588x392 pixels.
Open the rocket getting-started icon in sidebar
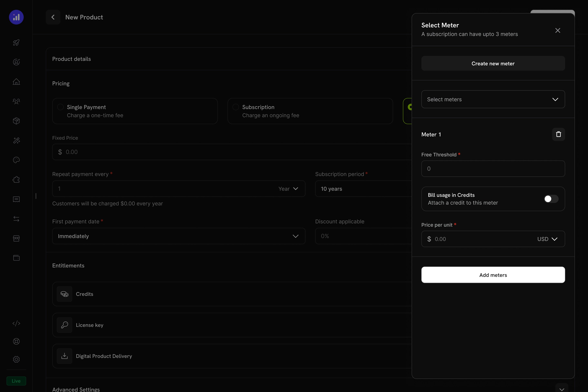pos(16,43)
